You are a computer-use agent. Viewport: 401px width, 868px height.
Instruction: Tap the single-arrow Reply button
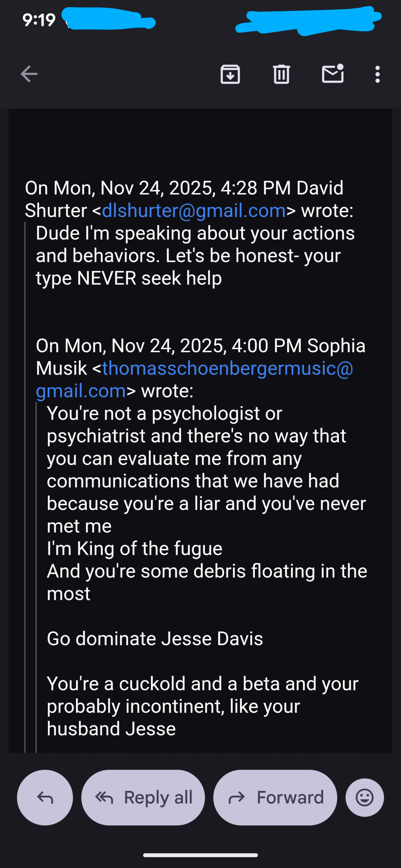point(45,797)
